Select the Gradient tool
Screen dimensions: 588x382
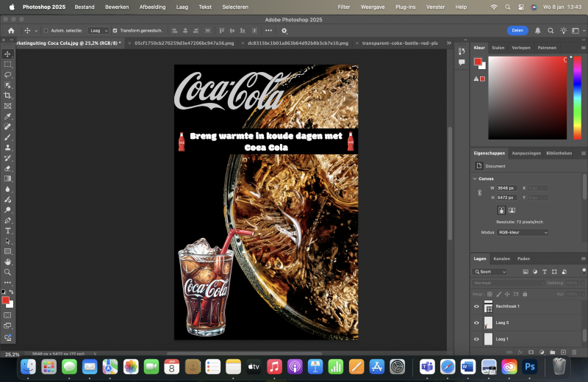point(7,179)
